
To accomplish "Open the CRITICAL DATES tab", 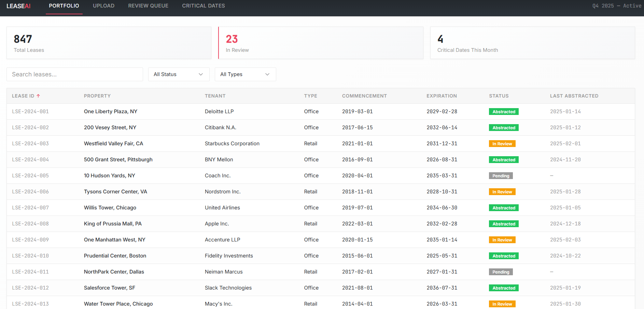I will click(204, 6).
